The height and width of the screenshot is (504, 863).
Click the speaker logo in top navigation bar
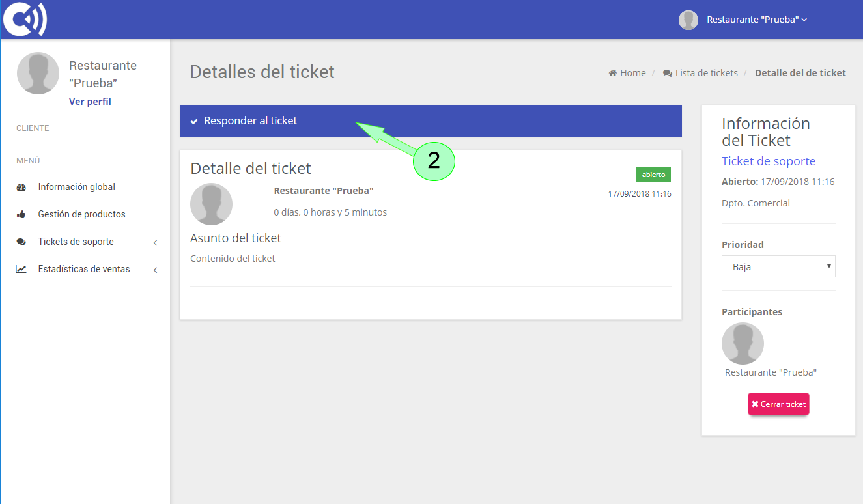[26, 19]
